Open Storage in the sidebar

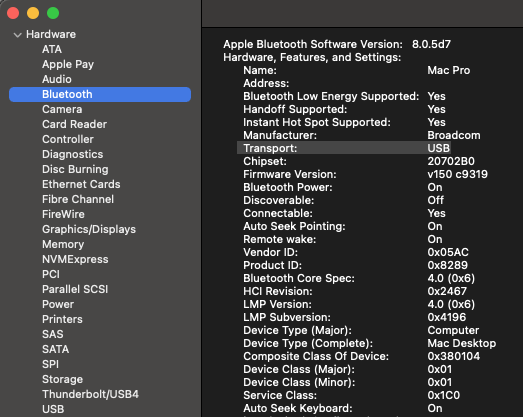pyautogui.click(x=62, y=380)
